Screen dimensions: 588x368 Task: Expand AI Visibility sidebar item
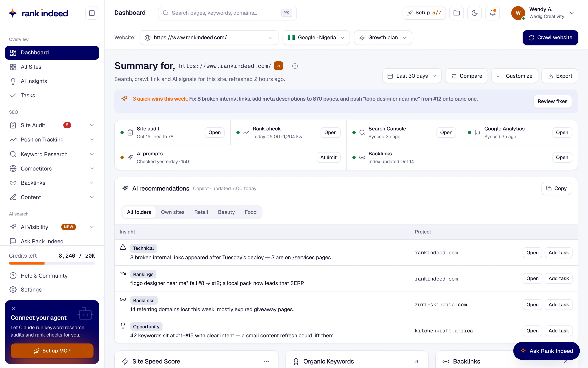[92, 227]
